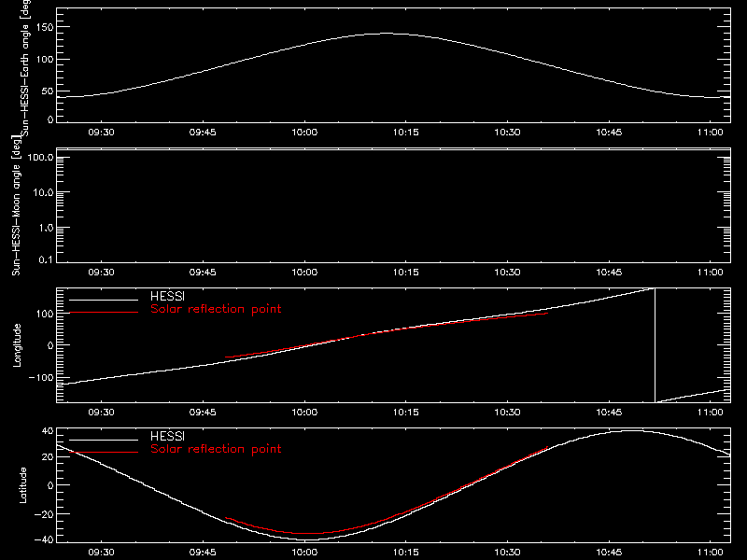Select the 100 tick on Longitude plot
This screenshot has height=560, width=747.
(44, 314)
